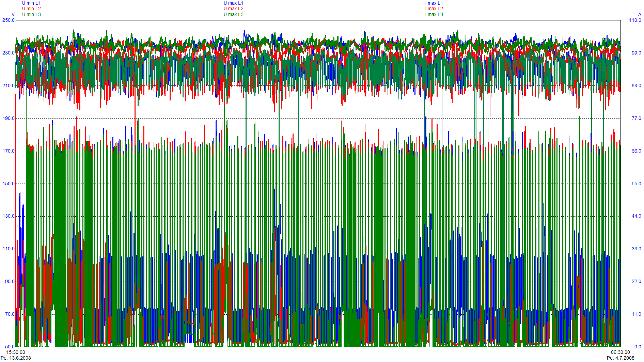Click the 77.0 current axis value
The width and height of the screenshot is (644, 362).
[x=637, y=118]
